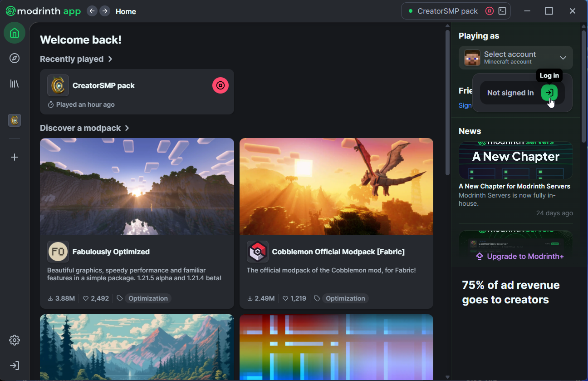
Task: Open the terminal log icon in title bar
Action: click(x=502, y=11)
